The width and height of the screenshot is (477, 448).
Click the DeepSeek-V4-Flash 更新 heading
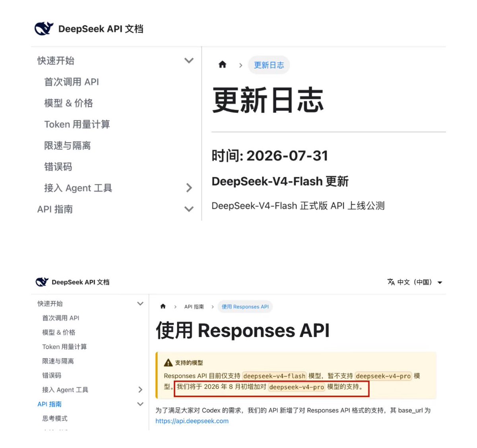[280, 182]
